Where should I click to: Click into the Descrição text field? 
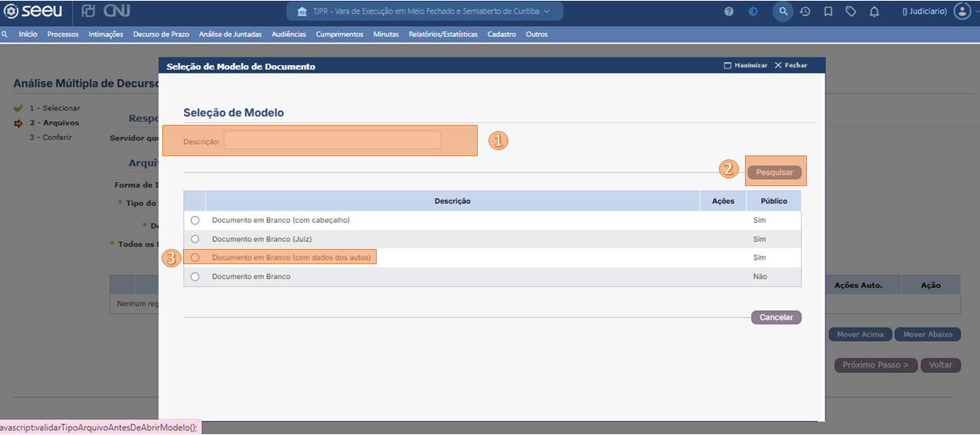click(x=332, y=140)
